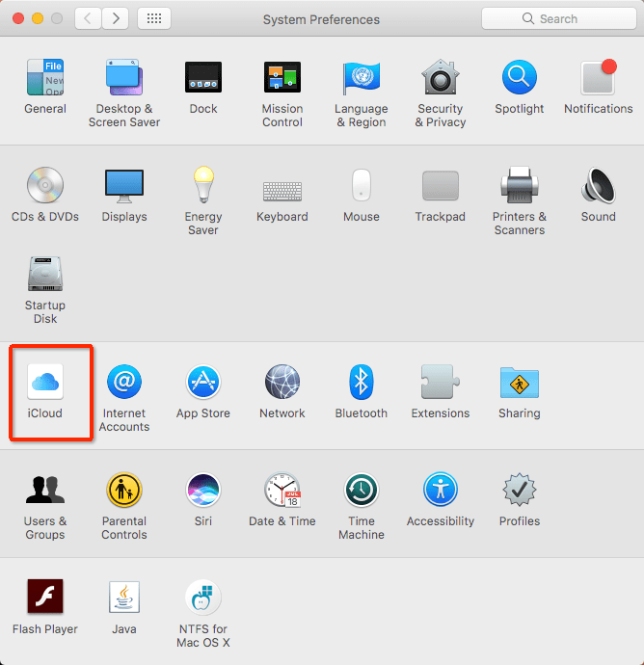Focus the Search field

(559, 18)
